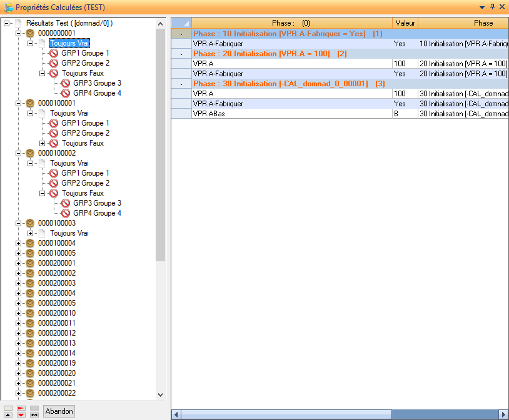Click the Propriétés Calculées title bar icon
Image resolution: width=509 pixels, height=420 pixels.
tap(8, 7)
